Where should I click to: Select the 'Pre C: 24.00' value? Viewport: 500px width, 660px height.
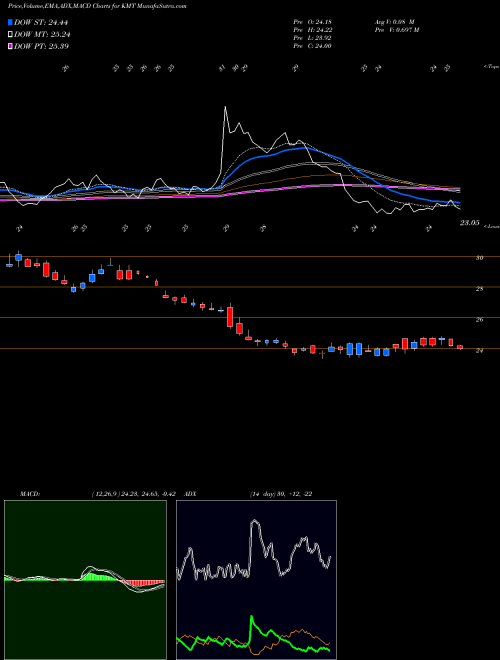point(313,46)
